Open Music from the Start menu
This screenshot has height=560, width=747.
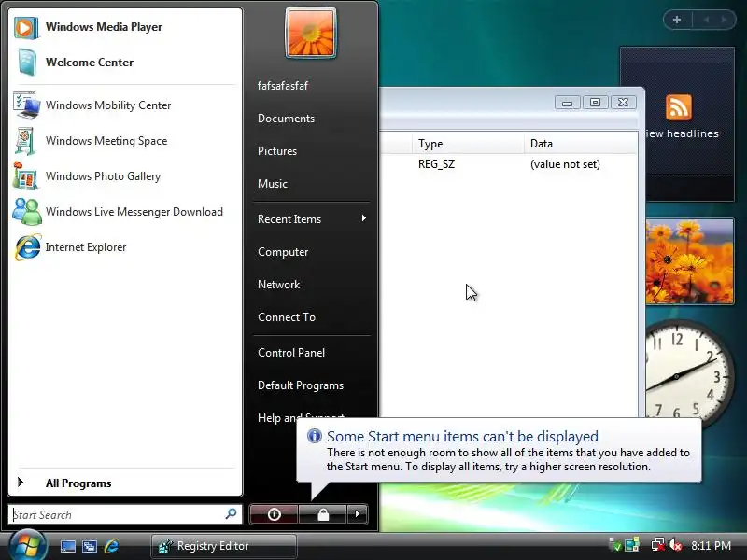pos(312,183)
